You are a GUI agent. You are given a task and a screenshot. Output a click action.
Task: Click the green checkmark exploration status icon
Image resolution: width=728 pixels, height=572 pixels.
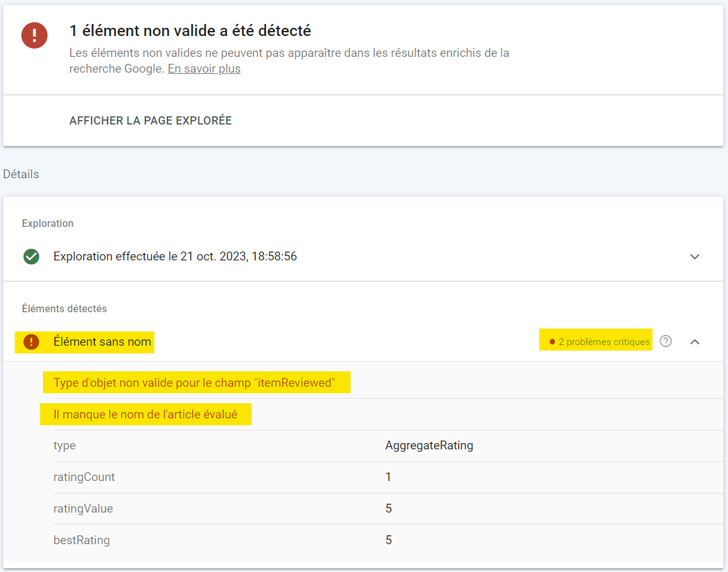coord(31,257)
